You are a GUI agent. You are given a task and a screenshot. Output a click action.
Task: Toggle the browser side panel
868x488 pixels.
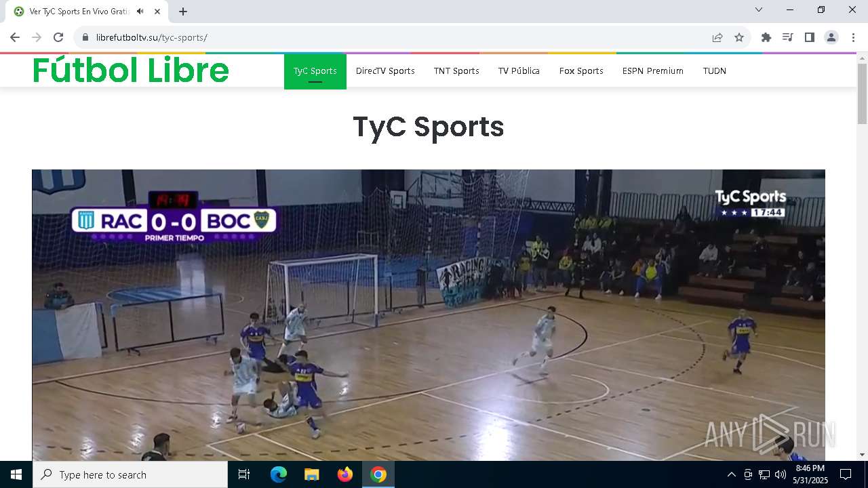(810, 37)
